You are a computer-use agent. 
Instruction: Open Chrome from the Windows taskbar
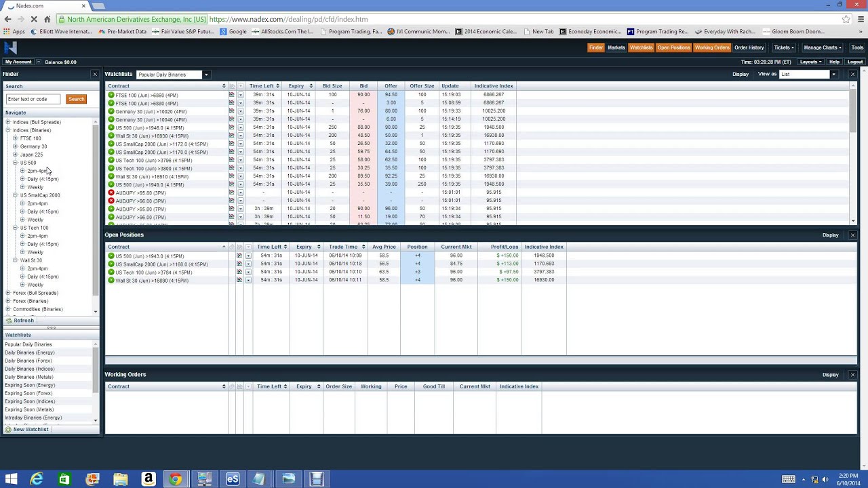click(x=176, y=479)
